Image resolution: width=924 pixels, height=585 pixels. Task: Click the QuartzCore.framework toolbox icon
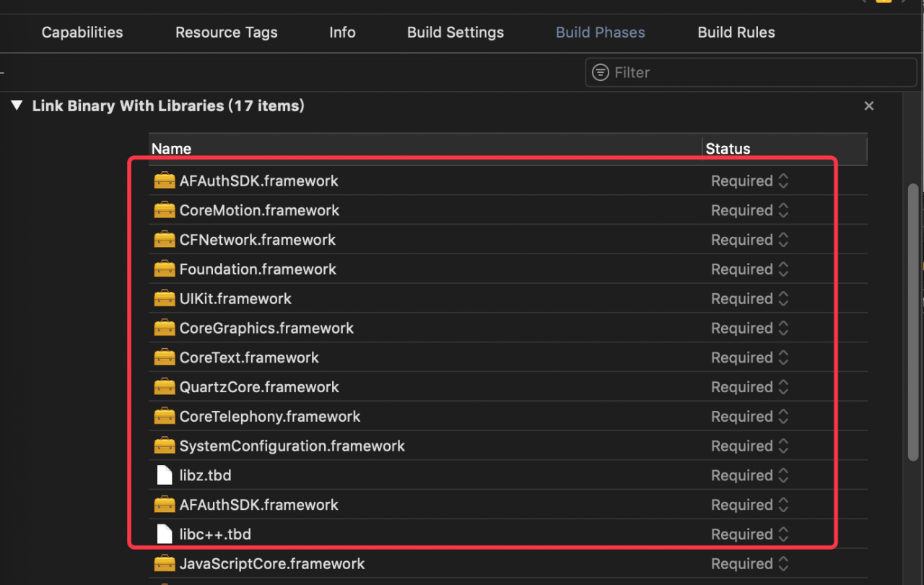(x=165, y=387)
